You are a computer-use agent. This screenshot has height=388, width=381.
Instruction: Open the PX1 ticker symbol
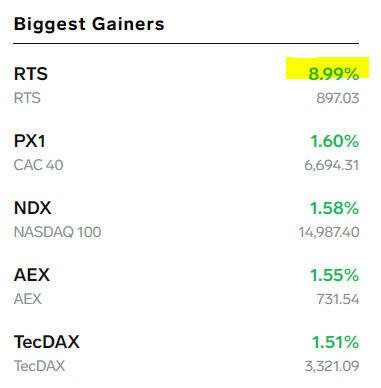(29, 141)
